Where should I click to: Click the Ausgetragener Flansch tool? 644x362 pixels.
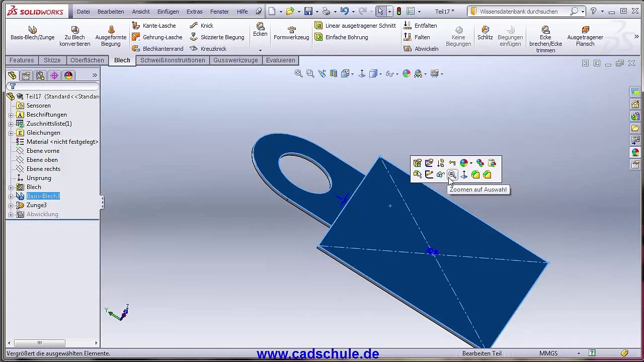pos(585,37)
